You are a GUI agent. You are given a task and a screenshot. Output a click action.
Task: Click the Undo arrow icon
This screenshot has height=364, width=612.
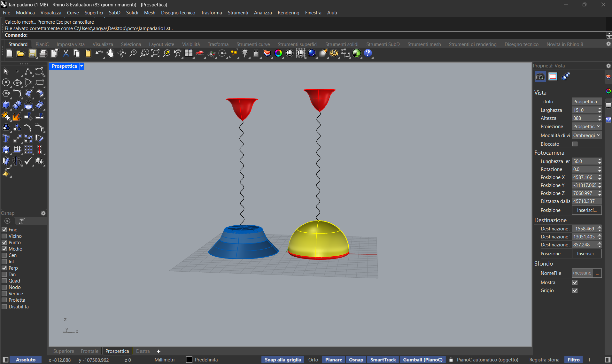(x=99, y=53)
